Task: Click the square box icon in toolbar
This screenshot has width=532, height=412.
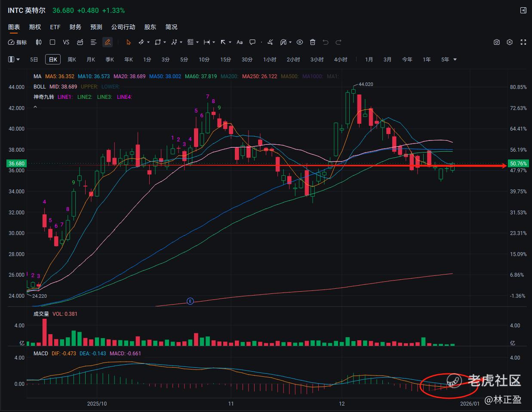Action: (52, 42)
